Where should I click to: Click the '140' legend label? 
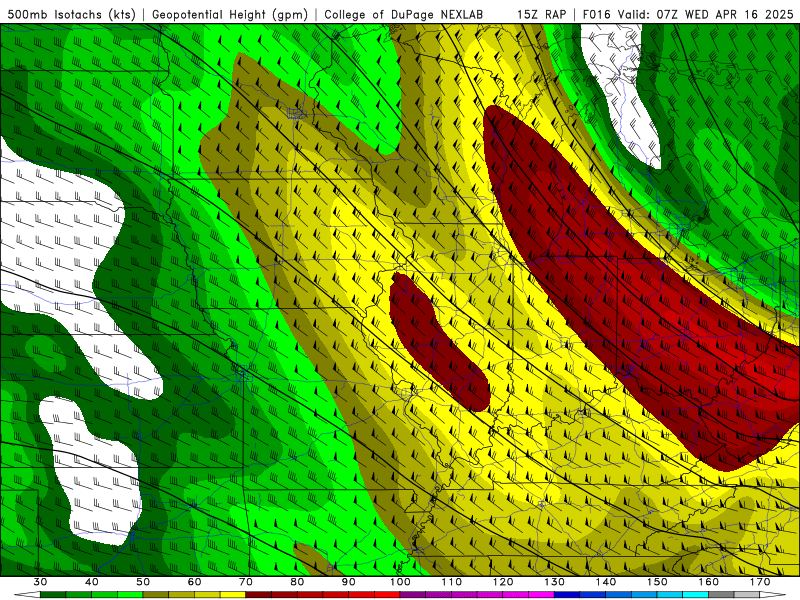pos(606,582)
